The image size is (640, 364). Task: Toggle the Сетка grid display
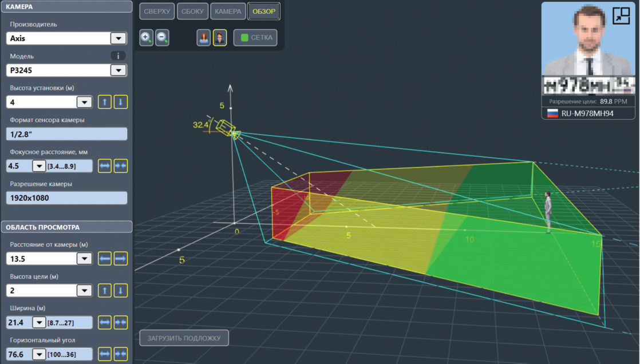(x=255, y=38)
